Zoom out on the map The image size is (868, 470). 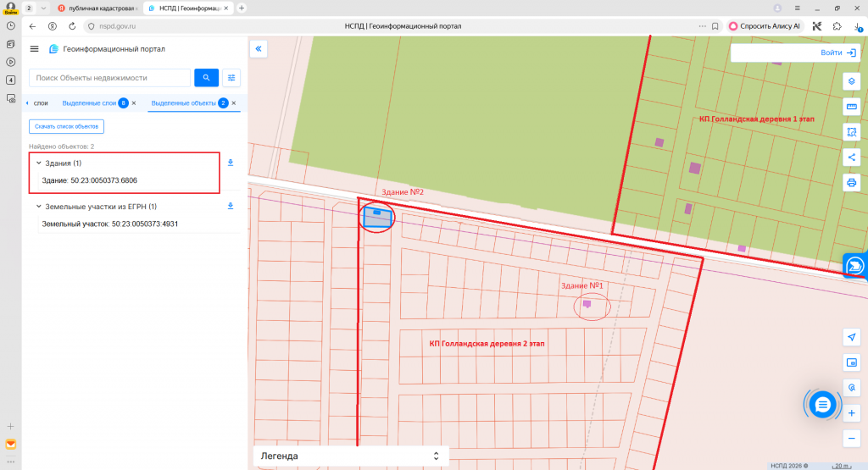coord(851,439)
